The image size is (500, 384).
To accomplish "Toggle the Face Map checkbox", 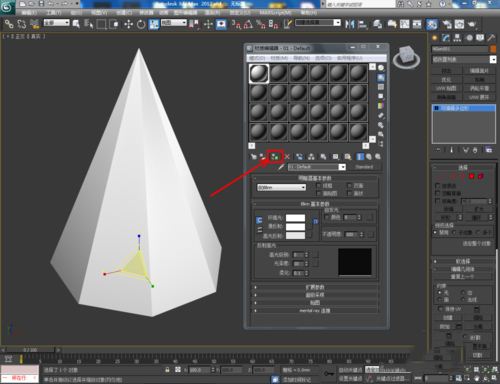I will [319, 193].
